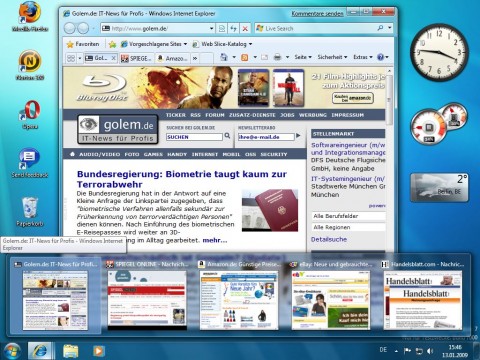Select the eBay taskbar thumbnail preview
Viewport: 480px width, 360px height.
331,297
